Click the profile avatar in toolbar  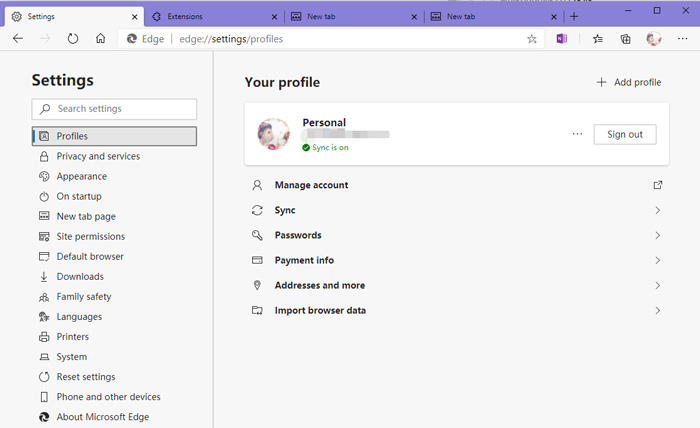coord(654,39)
